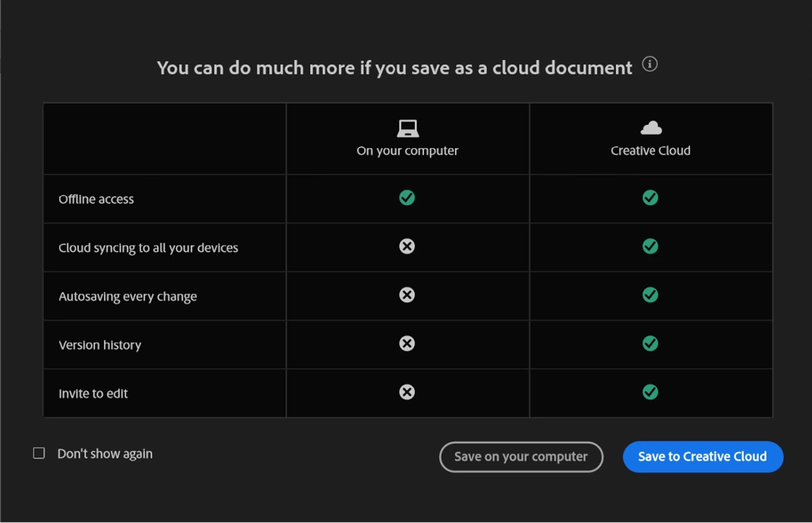Screen dimensions: 812x523
Task: Click Offline access checkmark under Creative Cloud
Action: [650, 198]
